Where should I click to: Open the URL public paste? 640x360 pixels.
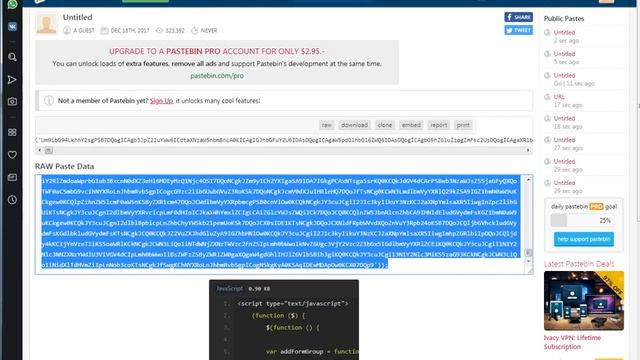coord(559,97)
